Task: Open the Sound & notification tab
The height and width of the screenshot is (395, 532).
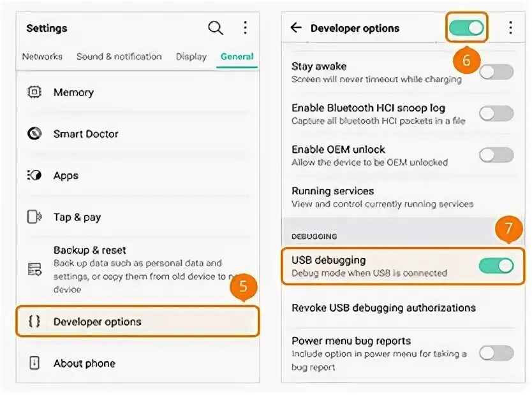Action: pos(119,56)
